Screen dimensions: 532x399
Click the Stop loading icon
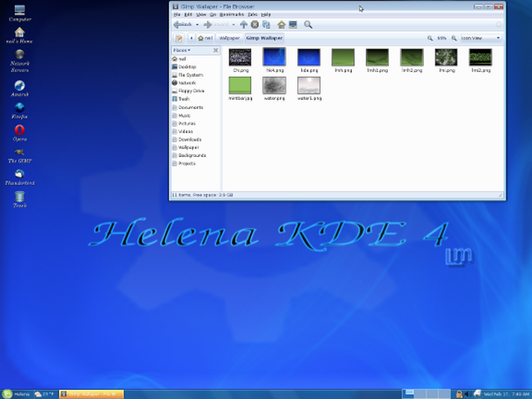point(255,25)
